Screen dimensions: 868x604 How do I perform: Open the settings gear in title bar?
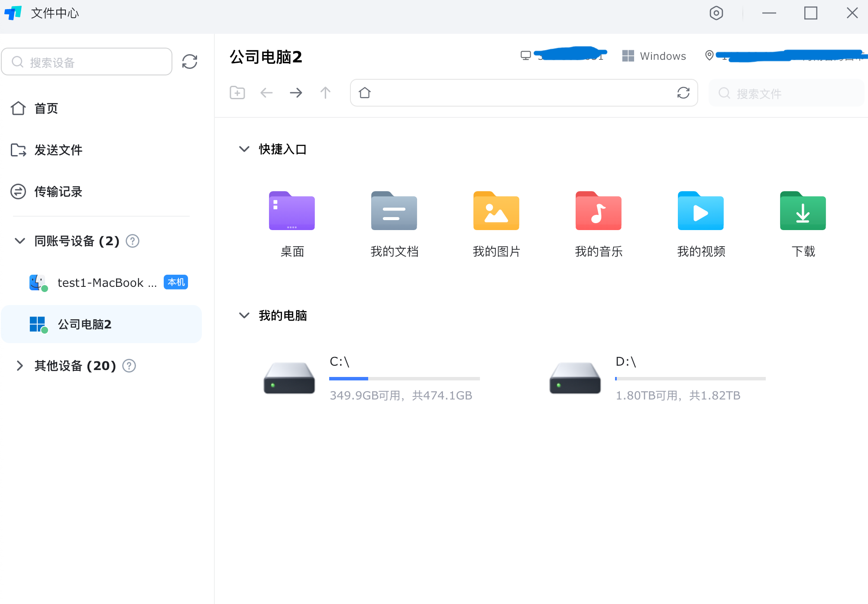[x=716, y=13]
